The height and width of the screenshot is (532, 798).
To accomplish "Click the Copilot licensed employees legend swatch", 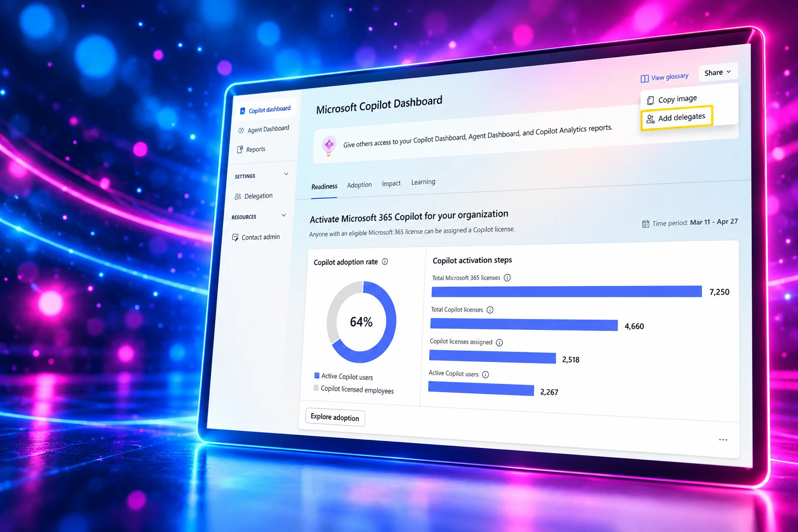I will click(316, 388).
